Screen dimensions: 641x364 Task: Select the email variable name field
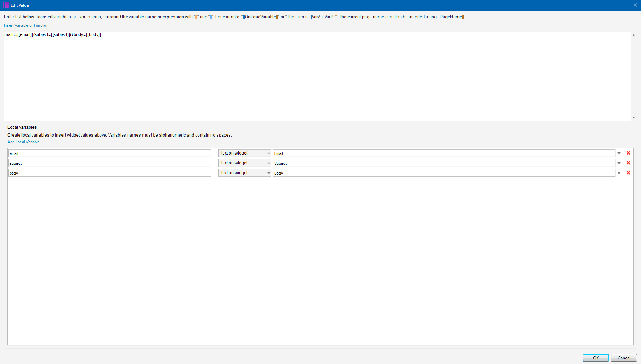[x=110, y=153]
